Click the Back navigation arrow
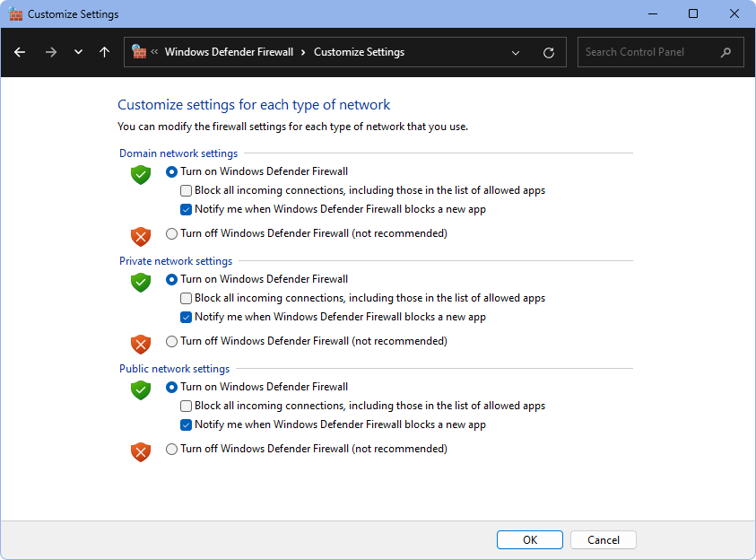The height and width of the screenshot is (560, 756). pos(20,52)
